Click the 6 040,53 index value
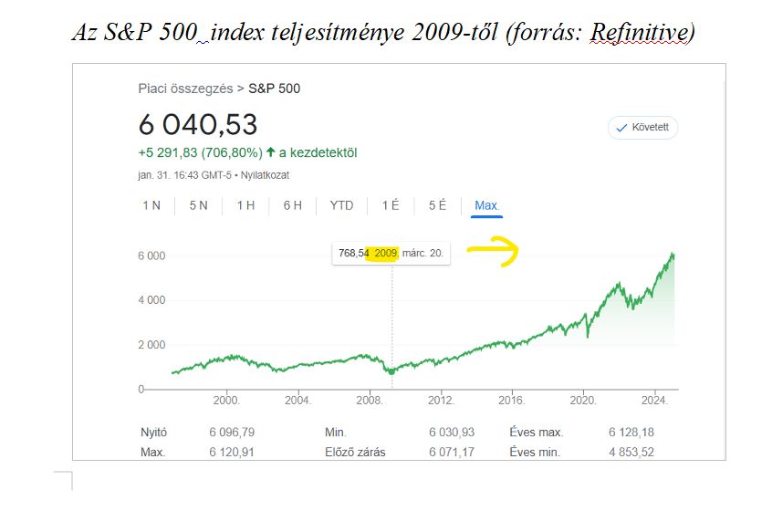 [198, 124]
